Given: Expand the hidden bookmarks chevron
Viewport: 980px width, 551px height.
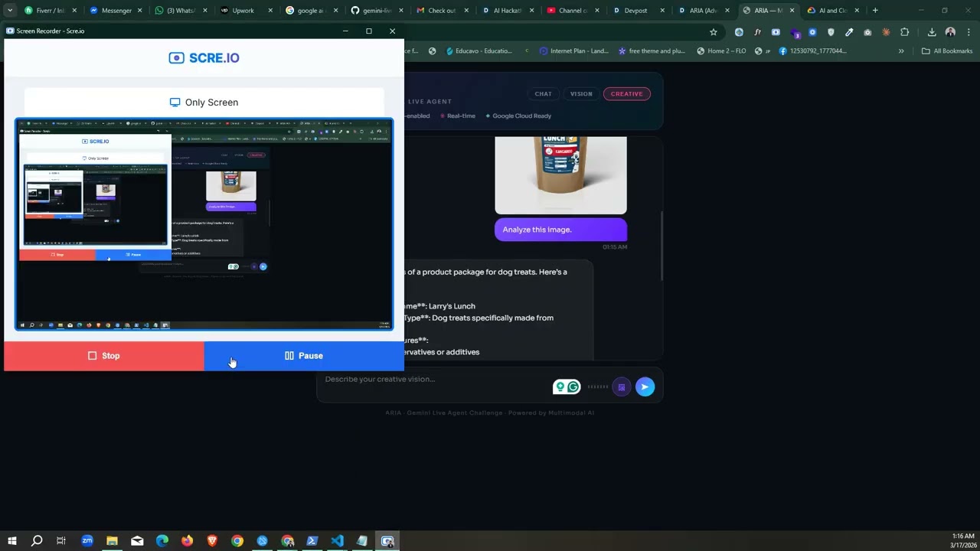Looking at the screenshot, I should point(901,51).
